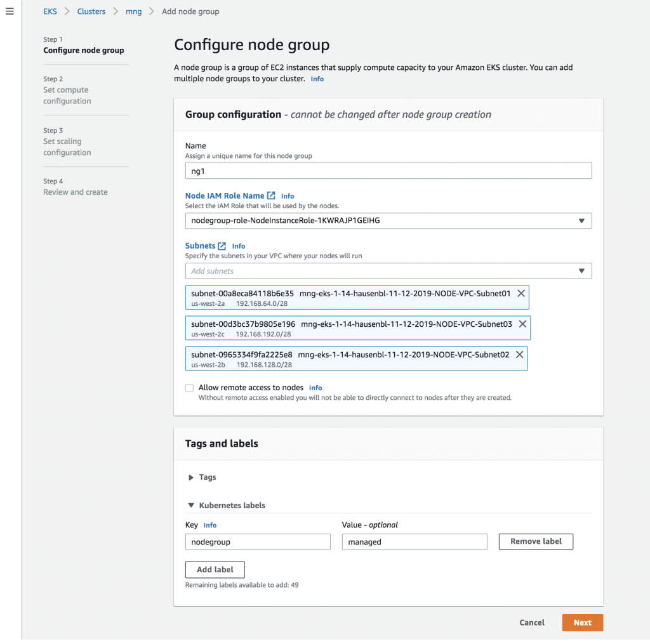Cancel the node group creation
The image size is (650, 644).
pos(532,622)
